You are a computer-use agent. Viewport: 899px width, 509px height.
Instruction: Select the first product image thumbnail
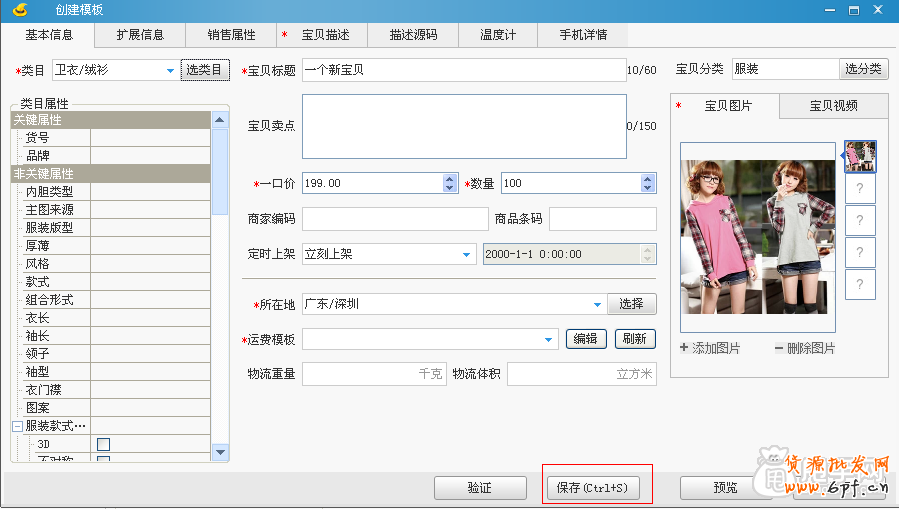coord(860,156)
